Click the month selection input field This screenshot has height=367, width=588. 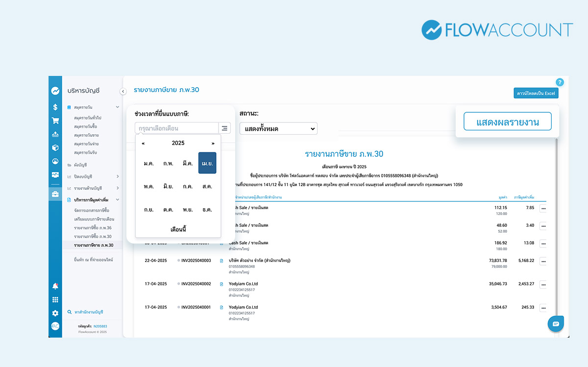176,128
